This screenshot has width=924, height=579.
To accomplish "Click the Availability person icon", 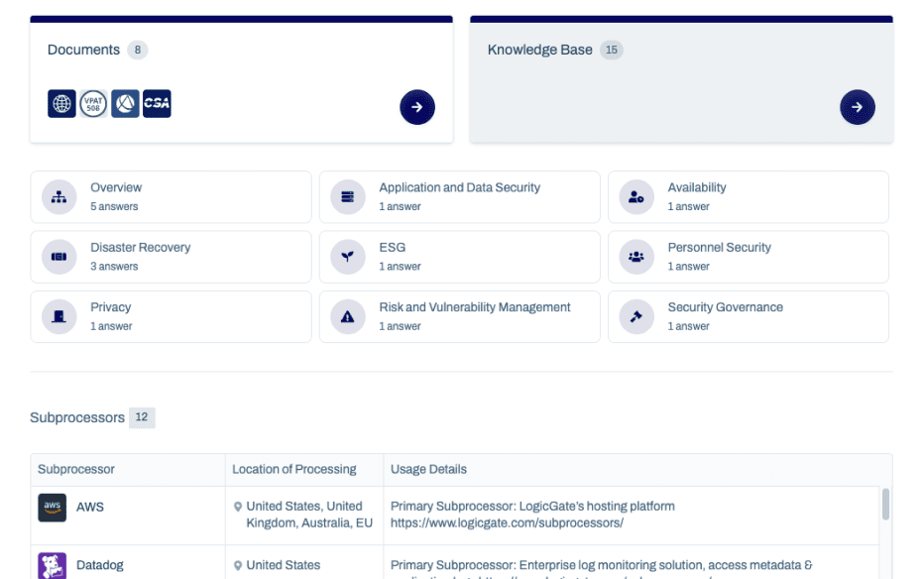I will point(635,197).
